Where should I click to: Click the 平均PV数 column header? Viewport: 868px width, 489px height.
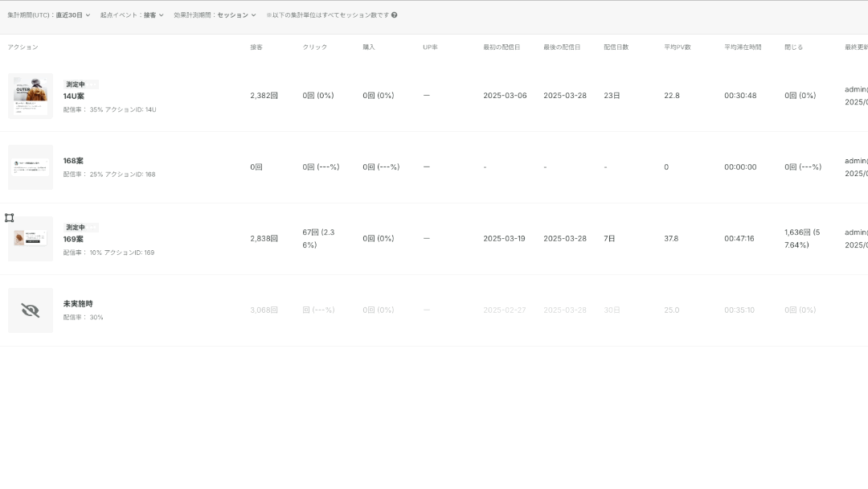(678, 47)
